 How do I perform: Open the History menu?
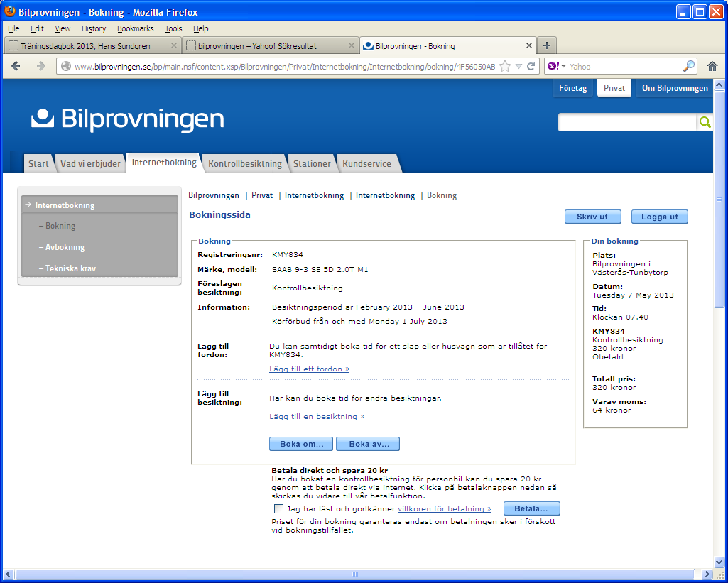(x=94, y=28)
